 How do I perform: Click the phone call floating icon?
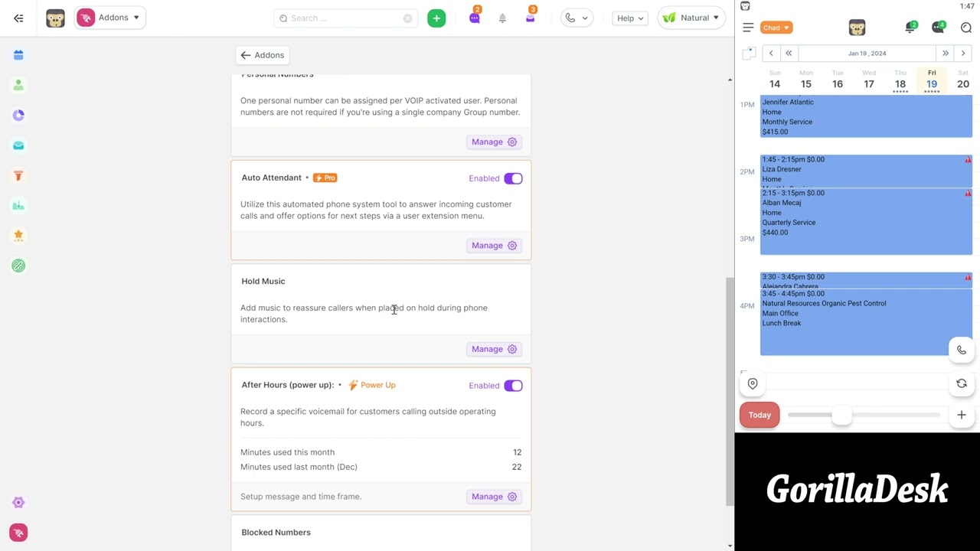click(x=962, y=350)
